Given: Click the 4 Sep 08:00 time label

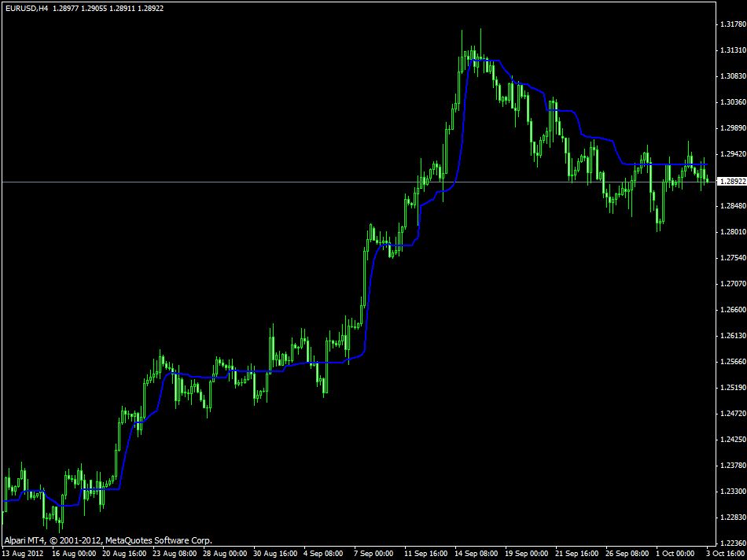Looking at the screenshot, I should point(324,554).
